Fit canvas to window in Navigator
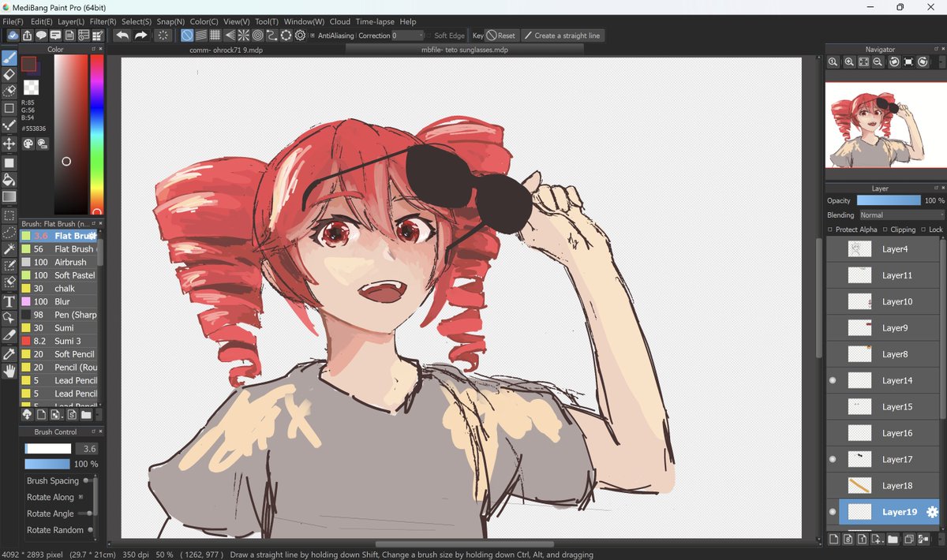This screenshot has width=947, height=560. point(863,62)
